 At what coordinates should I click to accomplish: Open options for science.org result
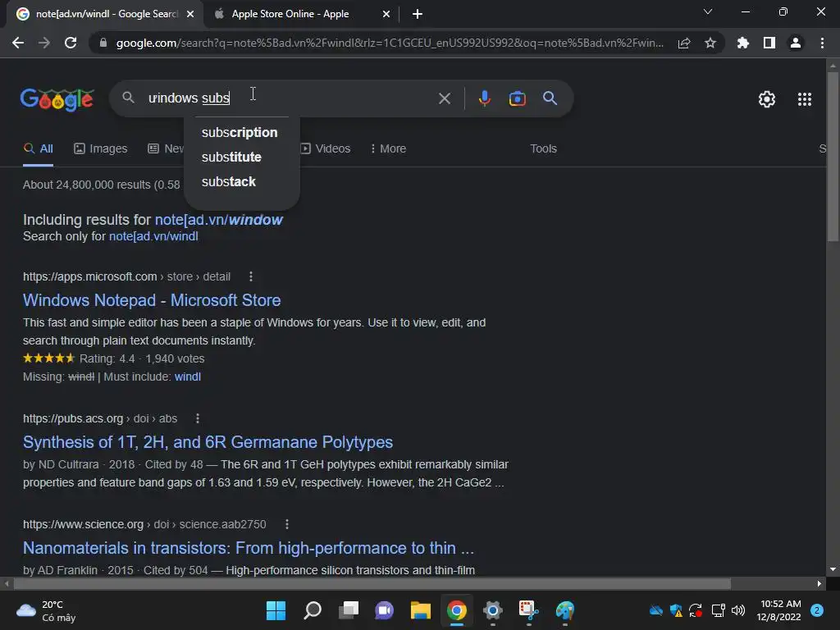tap(287, 524)
